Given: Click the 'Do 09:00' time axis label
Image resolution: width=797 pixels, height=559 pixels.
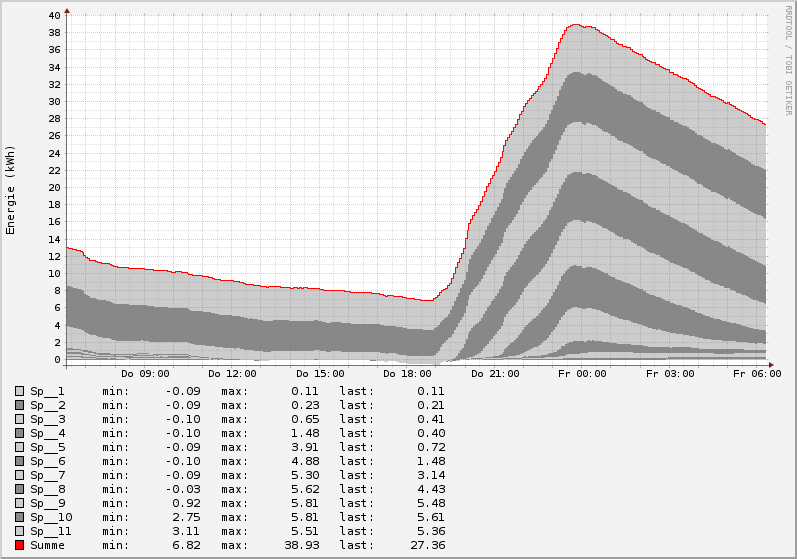Looking at the screenshot, I should tap(145, 373).
